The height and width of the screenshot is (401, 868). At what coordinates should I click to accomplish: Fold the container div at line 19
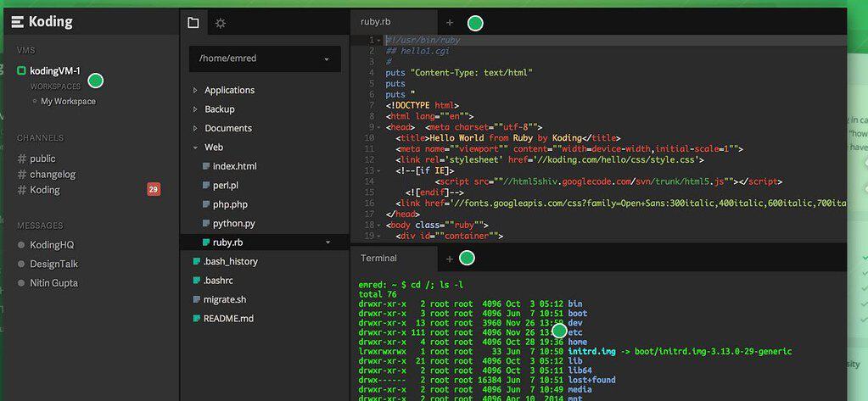click(x=378, y=236)
